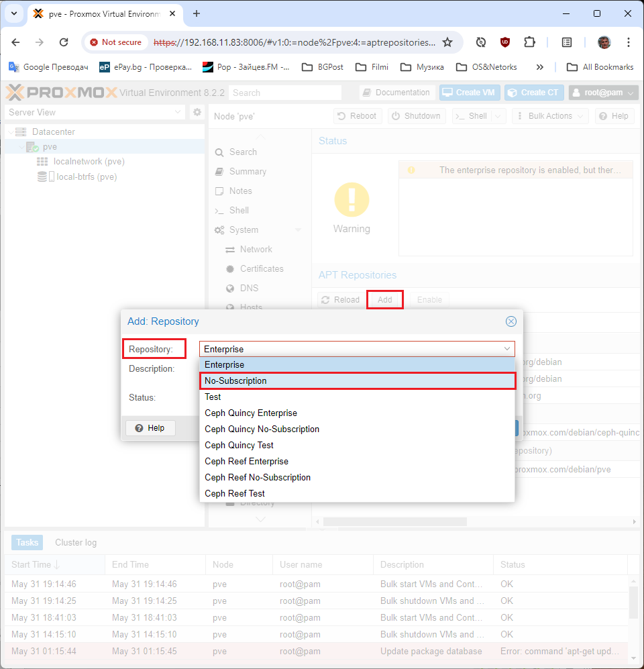Switch to Cluster log tab
Viewport: 644px width, 669px height.
coord(76,542)
